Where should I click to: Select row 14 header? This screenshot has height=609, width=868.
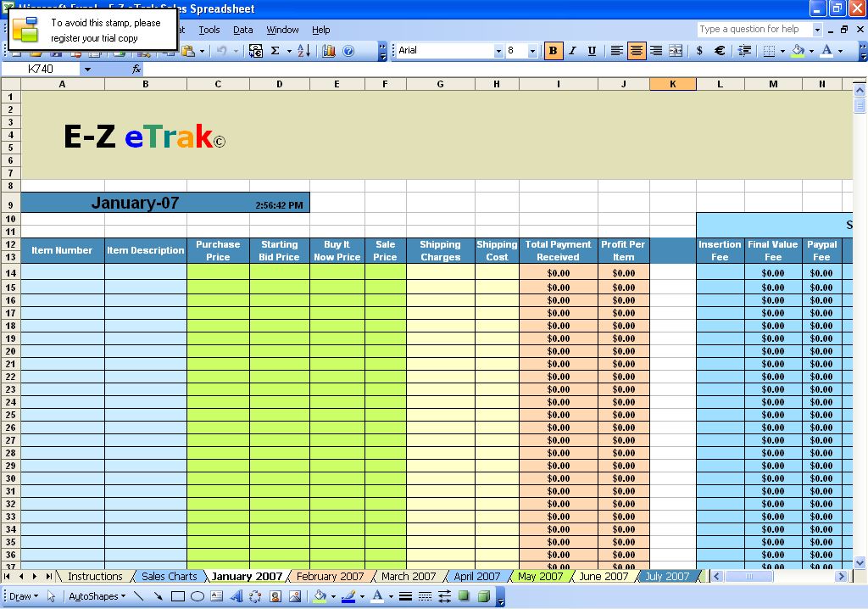click(10, 272)
